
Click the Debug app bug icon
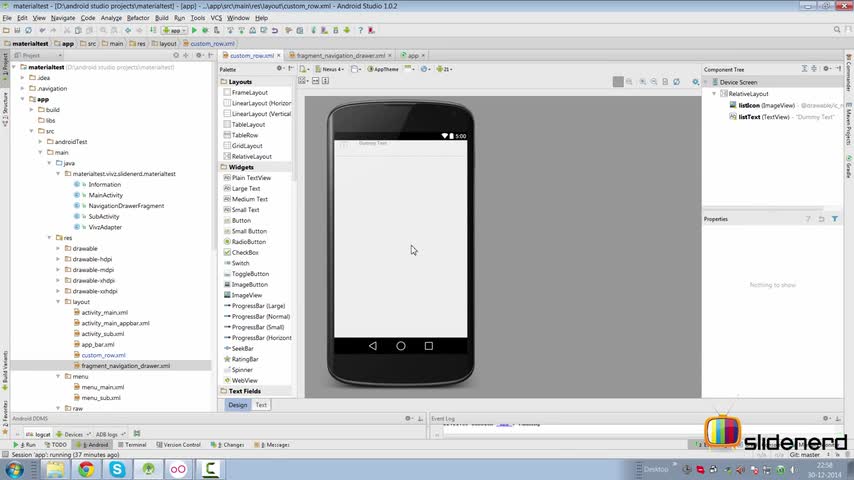(205, 30)
